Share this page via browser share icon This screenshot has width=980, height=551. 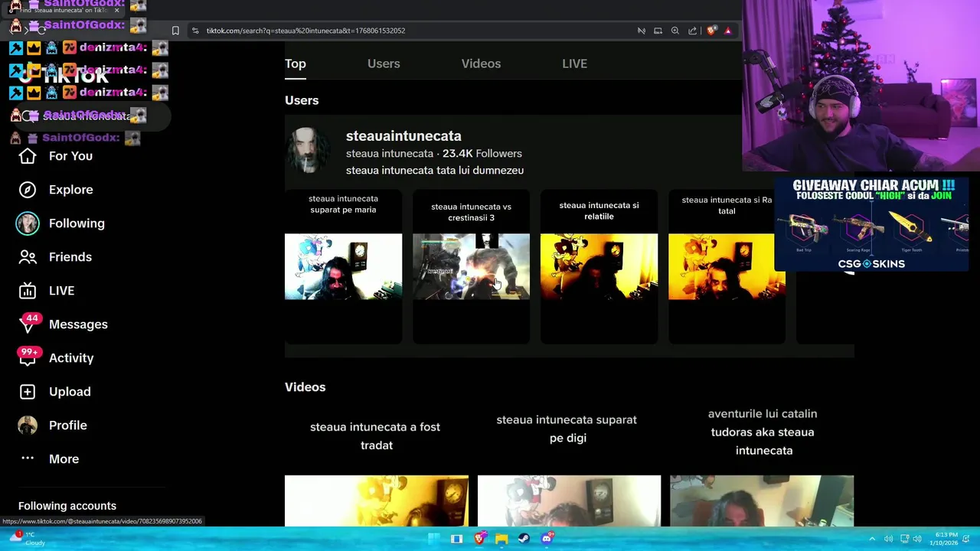tap(692, 31)
